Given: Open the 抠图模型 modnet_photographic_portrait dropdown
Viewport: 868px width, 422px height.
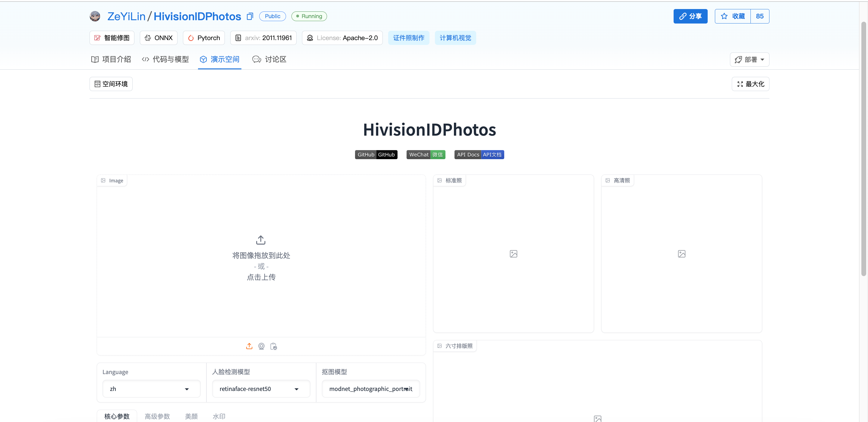Looking at the screenshot, I should [371, 389].
